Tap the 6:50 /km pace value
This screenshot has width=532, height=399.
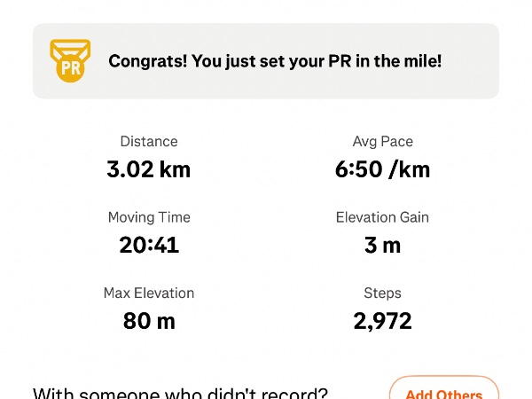coord(383,168)
